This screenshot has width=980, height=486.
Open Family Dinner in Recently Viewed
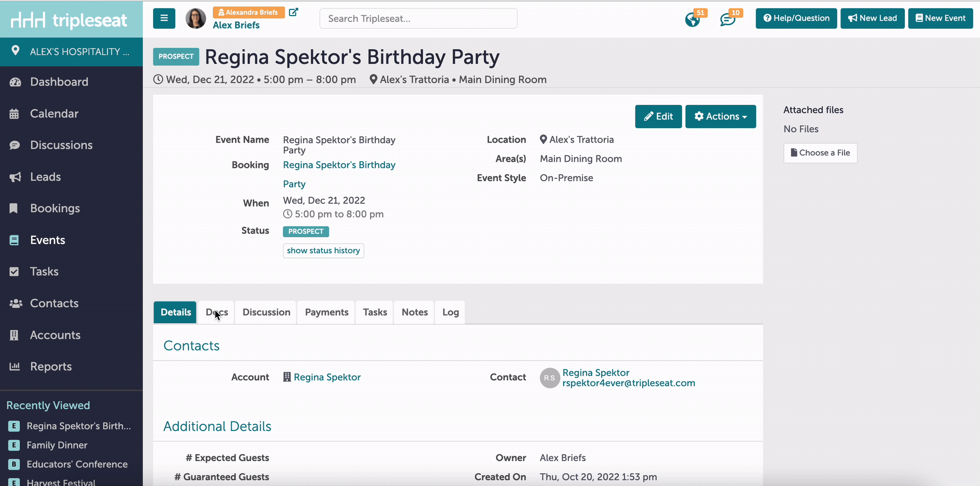57,445
